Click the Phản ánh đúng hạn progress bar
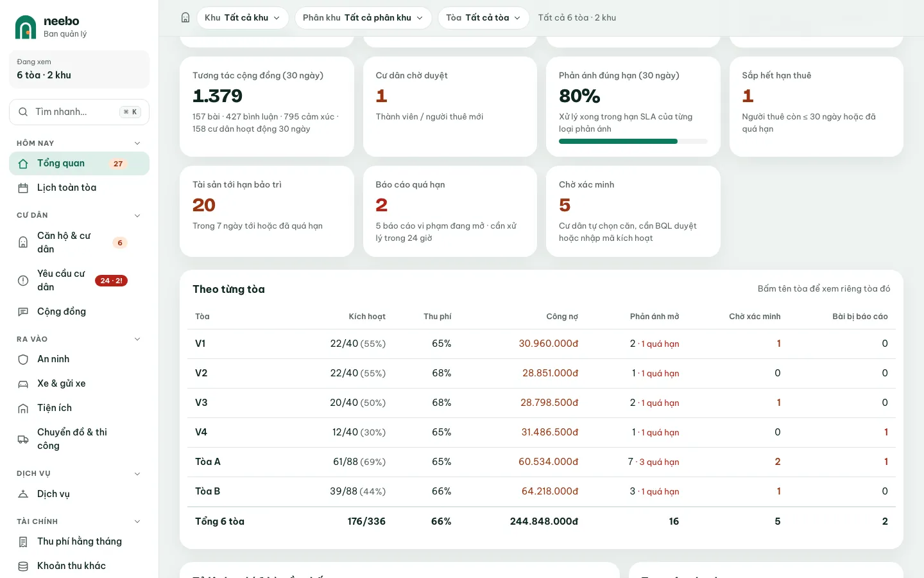This screenshot has width=924, height=578. 633,141
